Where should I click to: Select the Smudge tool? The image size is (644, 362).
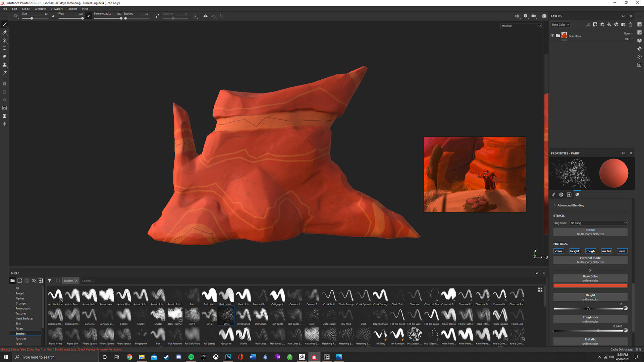[x=4, y=57]
